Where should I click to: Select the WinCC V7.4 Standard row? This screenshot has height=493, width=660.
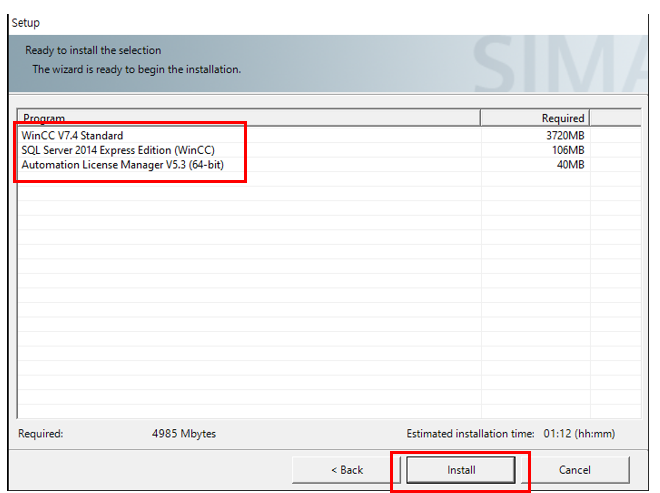point(330,135)
